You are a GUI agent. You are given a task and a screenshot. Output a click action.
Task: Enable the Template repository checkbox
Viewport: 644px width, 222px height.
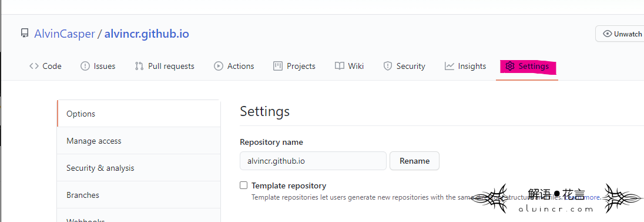[x=244, y=185]
